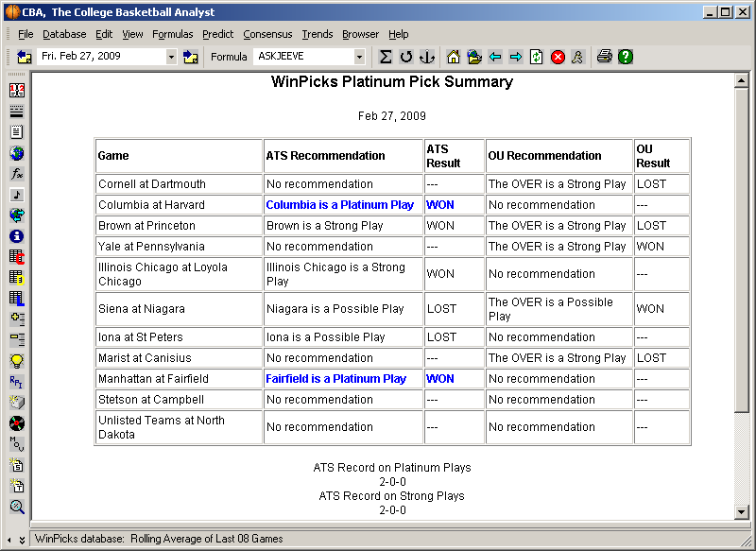Click the anchor toolbar icon
The image size is (756, 551).
427,57
